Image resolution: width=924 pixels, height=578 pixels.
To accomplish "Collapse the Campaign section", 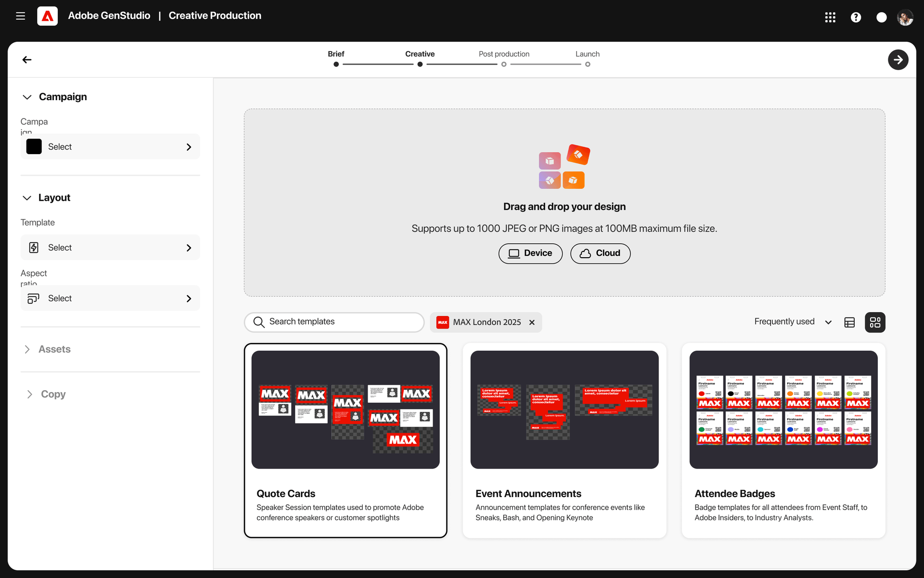I will 27,97.
